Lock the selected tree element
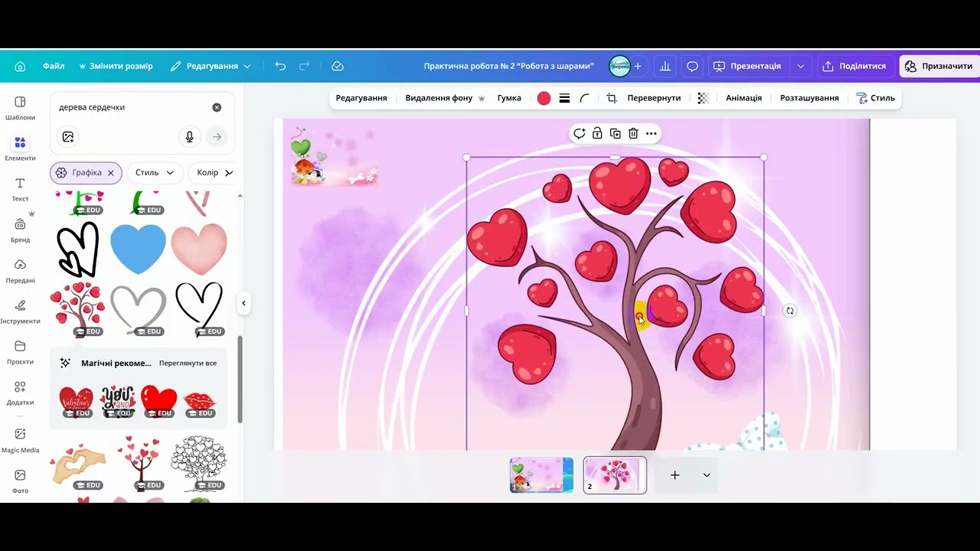Image resolution: width=980 pixels, height=551 pixels. (597, 133)
